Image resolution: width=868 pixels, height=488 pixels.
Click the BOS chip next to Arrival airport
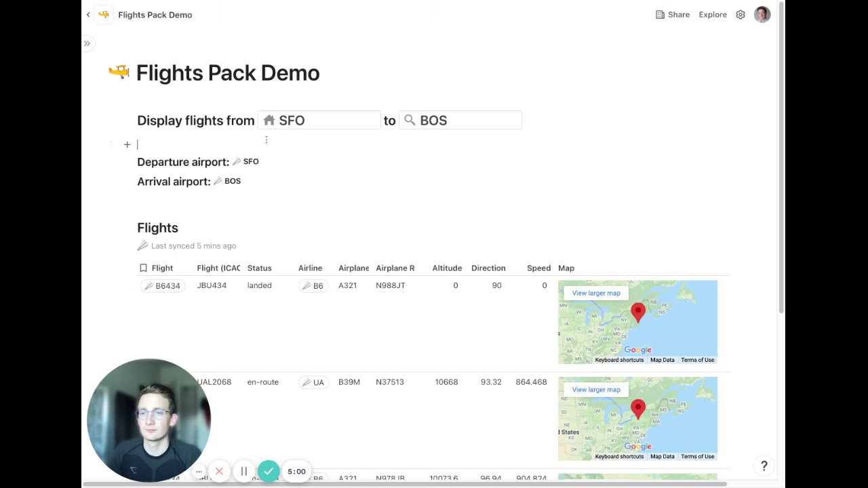click(227, 181)
